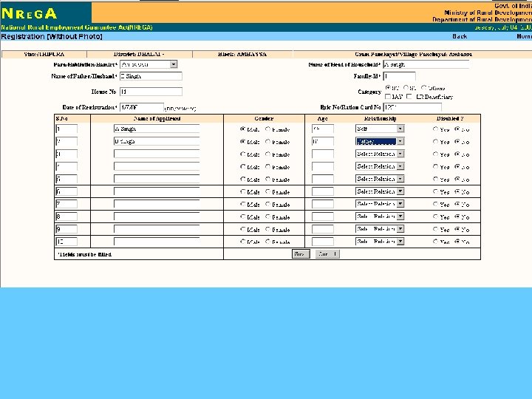Screen dimensions: 532x399
Task: Tick the LR Beneficiary checkbox
Action: pos(409,97)
